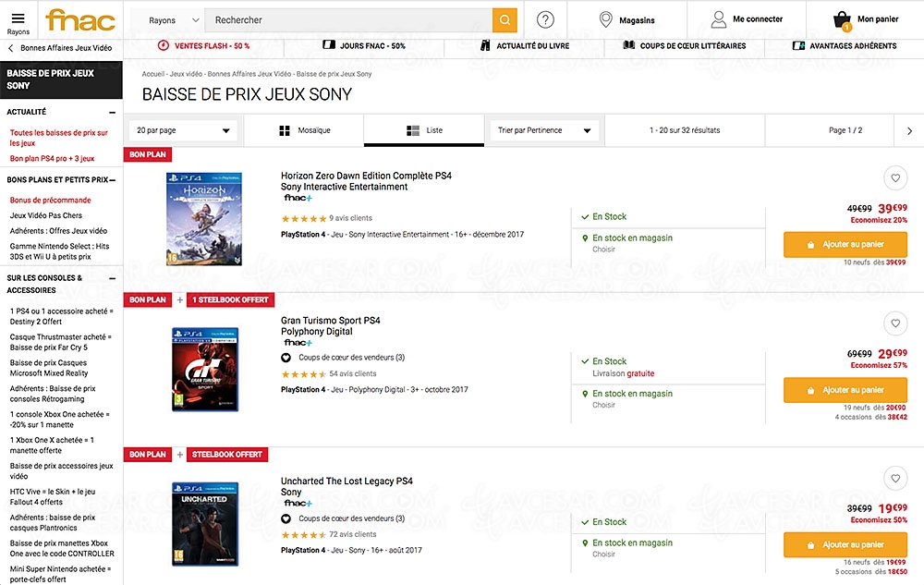Click back arrow next to Bonnes Affaires Jeux Vidéo
The image size is (924, 585).
[10, 48]
